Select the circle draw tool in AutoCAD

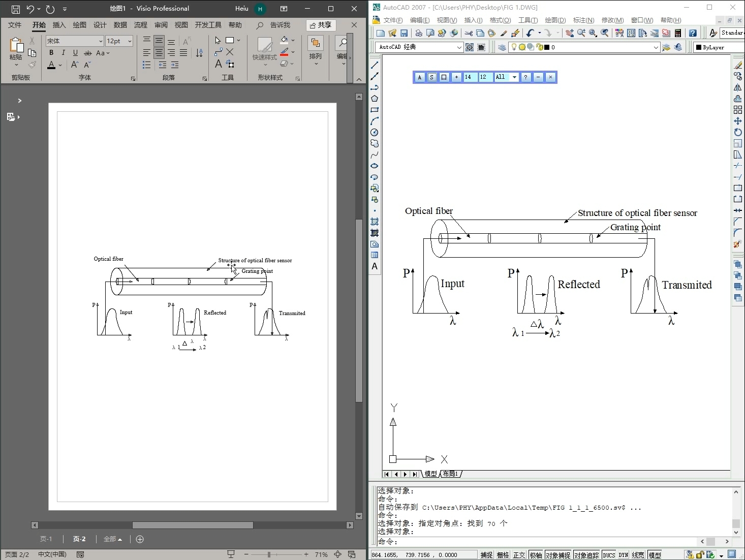[375, 132]
